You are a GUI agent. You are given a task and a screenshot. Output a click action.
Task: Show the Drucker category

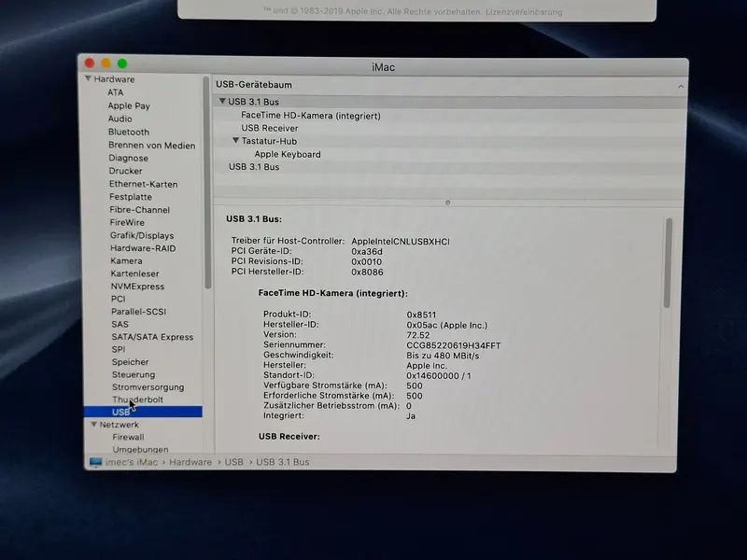tap(125, 171)
